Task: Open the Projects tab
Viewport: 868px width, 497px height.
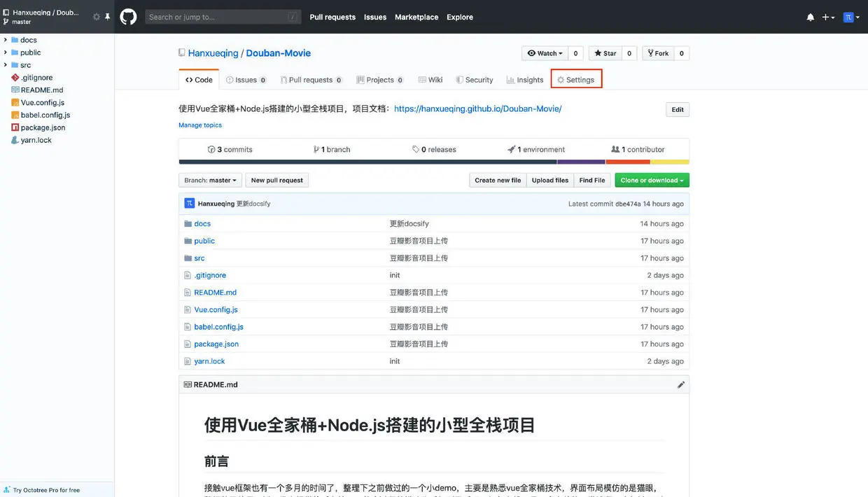Action: point(379,80)
